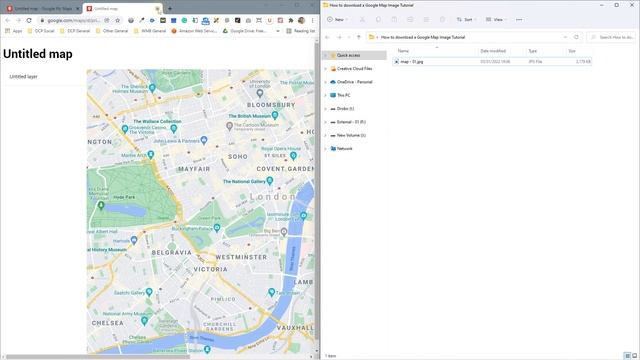The image size is (640, 360).
Task: Click the Sherlock Holmes Museum marker
Action: [152, 88]
